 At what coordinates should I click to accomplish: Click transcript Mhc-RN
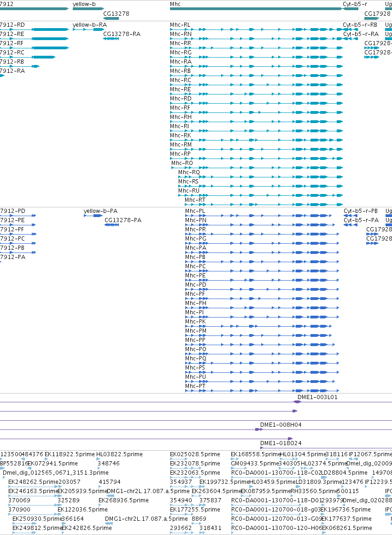[x=181, y=34]
